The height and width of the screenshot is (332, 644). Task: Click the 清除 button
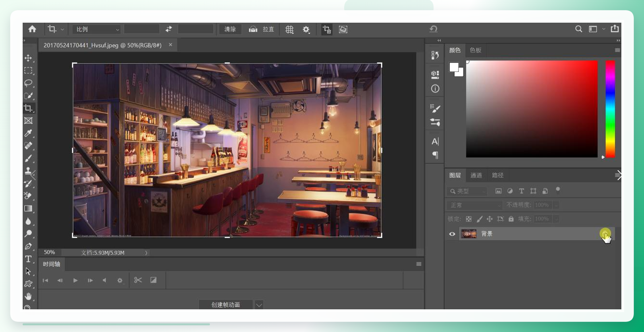(x=230, y=29)
